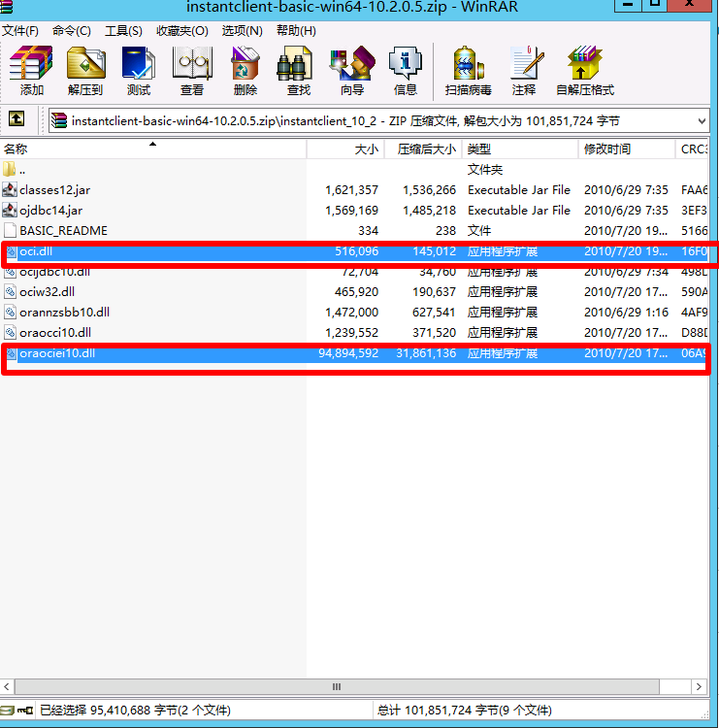
Task: Click the orannzsbb10.dll file icon
Action: tap(11, 312)
